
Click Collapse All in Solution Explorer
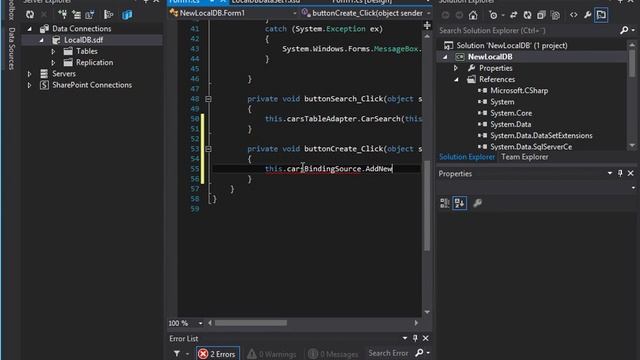click(541, 15)
